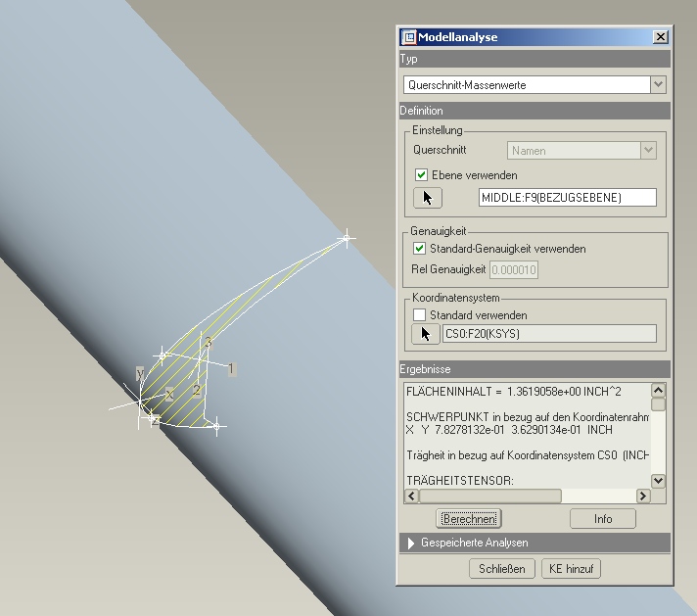Click the Berechnen button
697x616 pixels.
[x=469, y=519]
